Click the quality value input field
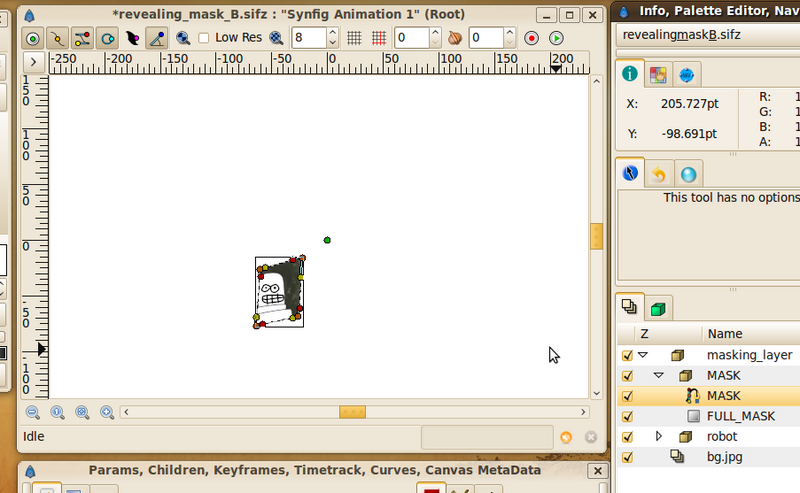800x493 pixels. coord(309,38)
